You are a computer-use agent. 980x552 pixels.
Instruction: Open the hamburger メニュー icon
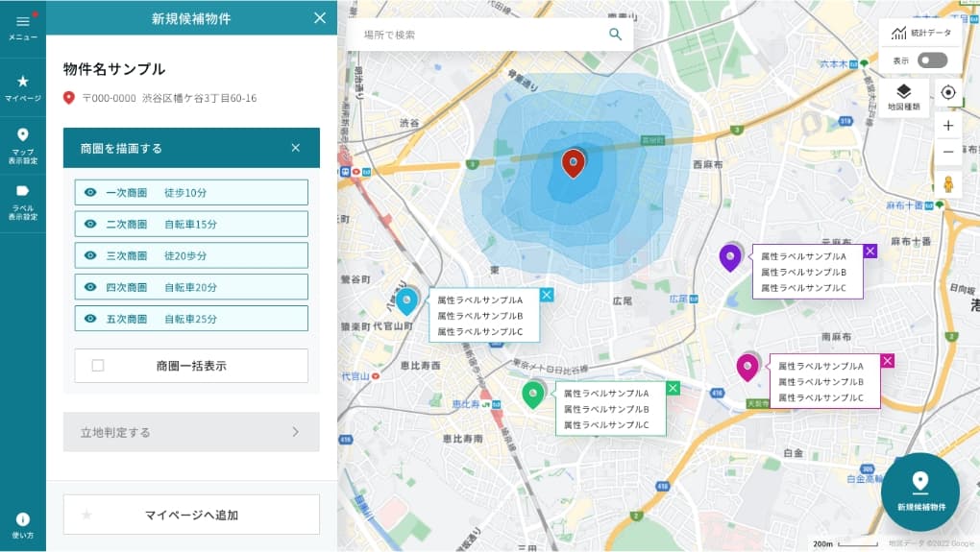tap(22, 22)
